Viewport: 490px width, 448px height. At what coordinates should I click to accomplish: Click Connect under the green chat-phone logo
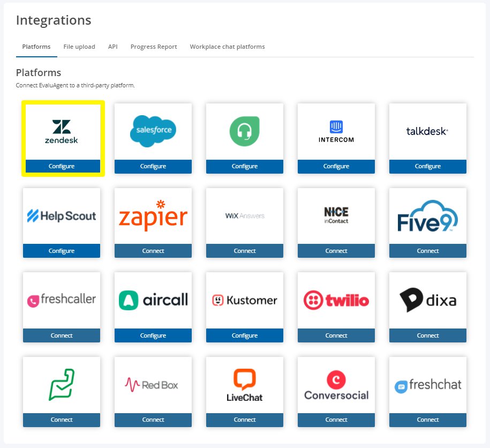62,420
